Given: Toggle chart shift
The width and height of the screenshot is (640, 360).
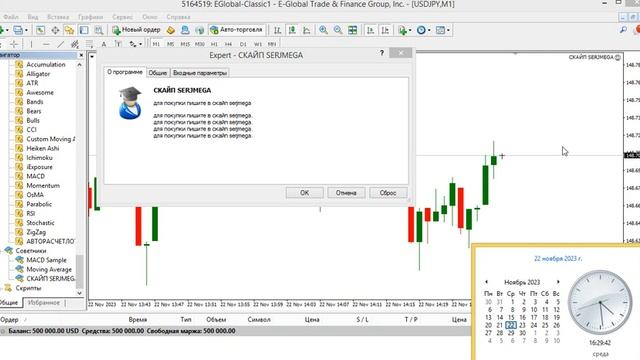Looking at the screenshot, I should (x=385, y=30).
